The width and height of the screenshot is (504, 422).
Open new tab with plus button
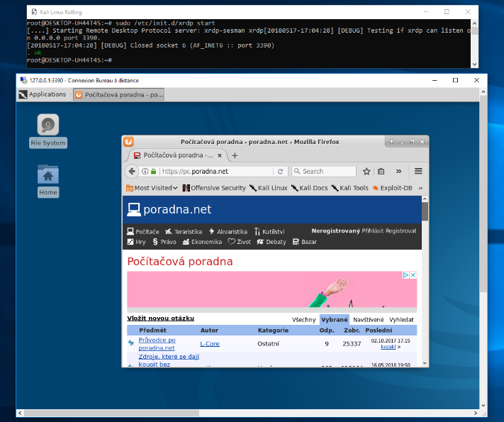pyautogui.click(x=235, y=155)
